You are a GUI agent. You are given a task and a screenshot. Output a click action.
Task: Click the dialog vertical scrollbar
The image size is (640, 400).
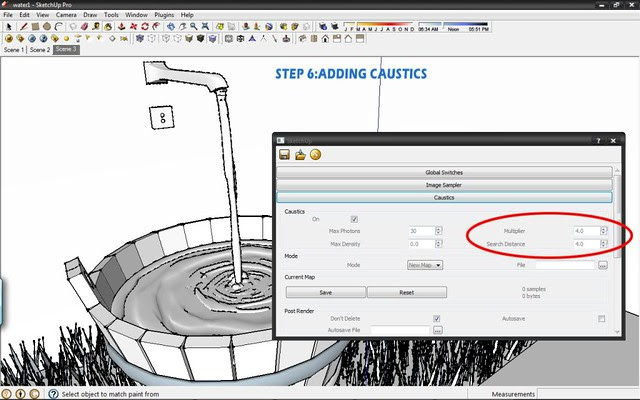coord(617,251)
